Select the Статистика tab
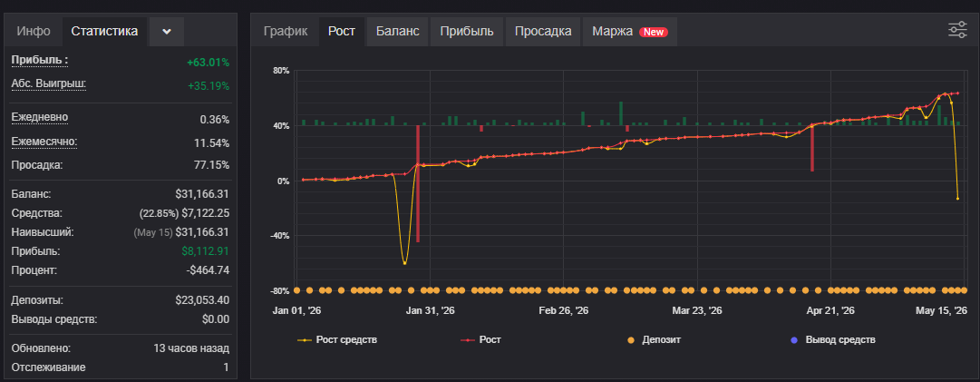 point(104,31)
